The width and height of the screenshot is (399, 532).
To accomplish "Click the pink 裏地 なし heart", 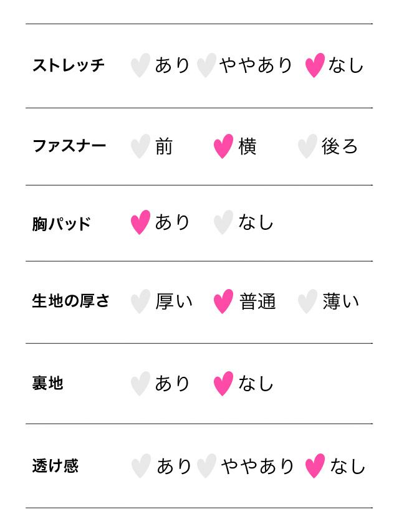I will (223, 384).
